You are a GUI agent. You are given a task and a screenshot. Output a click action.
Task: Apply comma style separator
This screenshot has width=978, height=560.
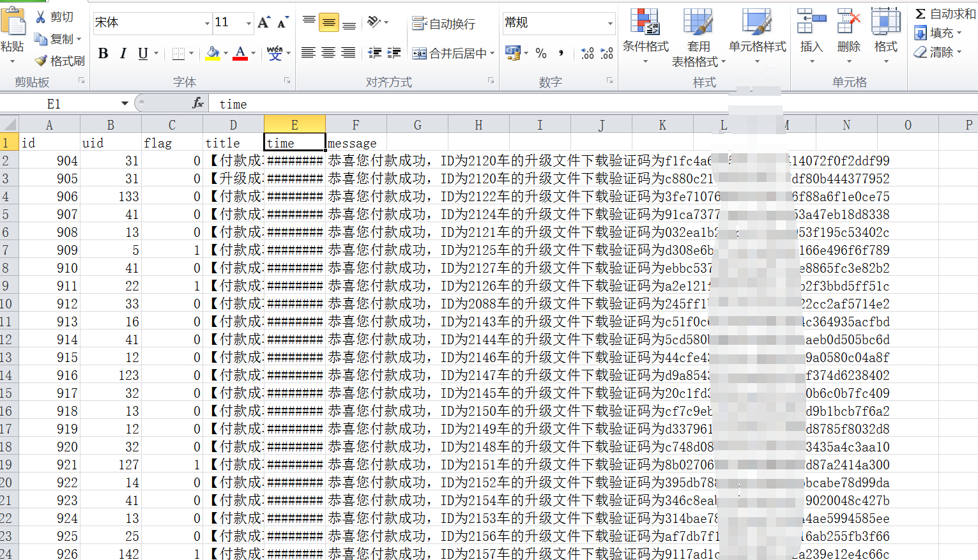pyautogui.click(x=561, y=54)
